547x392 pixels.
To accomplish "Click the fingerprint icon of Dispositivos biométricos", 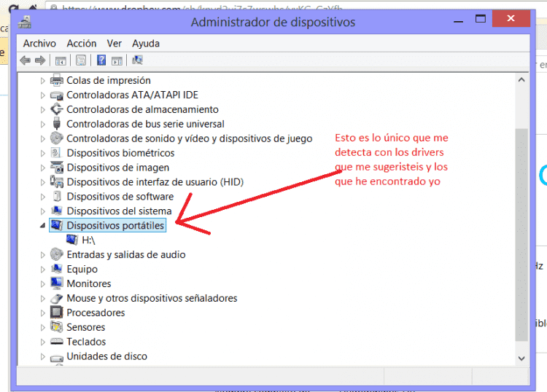I will [x=56, y=152].
